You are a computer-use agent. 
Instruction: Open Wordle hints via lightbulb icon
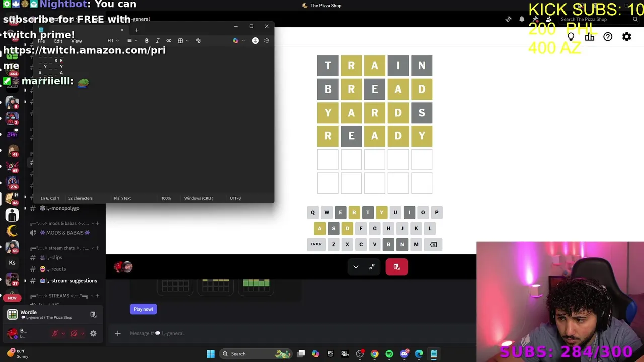[571, 37]
